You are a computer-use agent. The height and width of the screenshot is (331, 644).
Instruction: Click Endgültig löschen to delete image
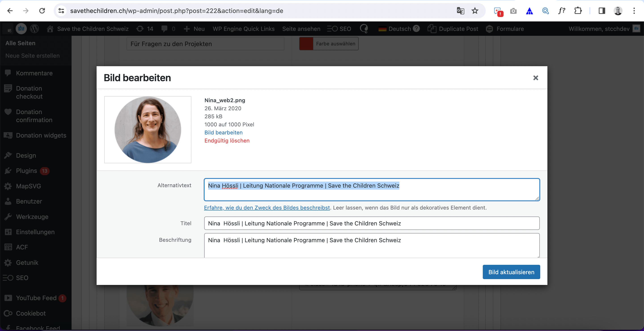coord(227,140)
